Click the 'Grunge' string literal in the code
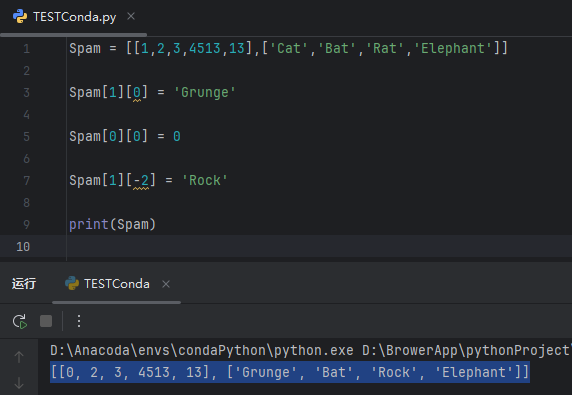This screenshot has height=395, width=572. click(x=205, y=92)
